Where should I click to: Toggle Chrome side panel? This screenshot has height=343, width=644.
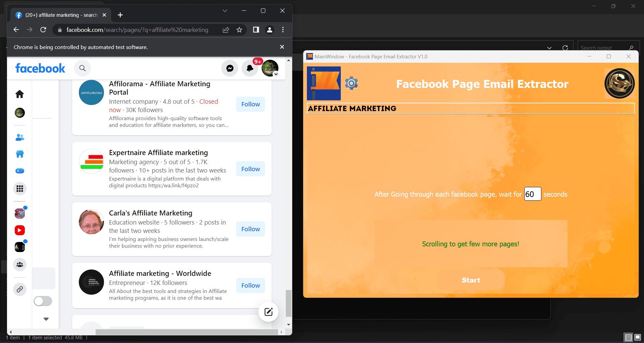[x=256, y=30]
